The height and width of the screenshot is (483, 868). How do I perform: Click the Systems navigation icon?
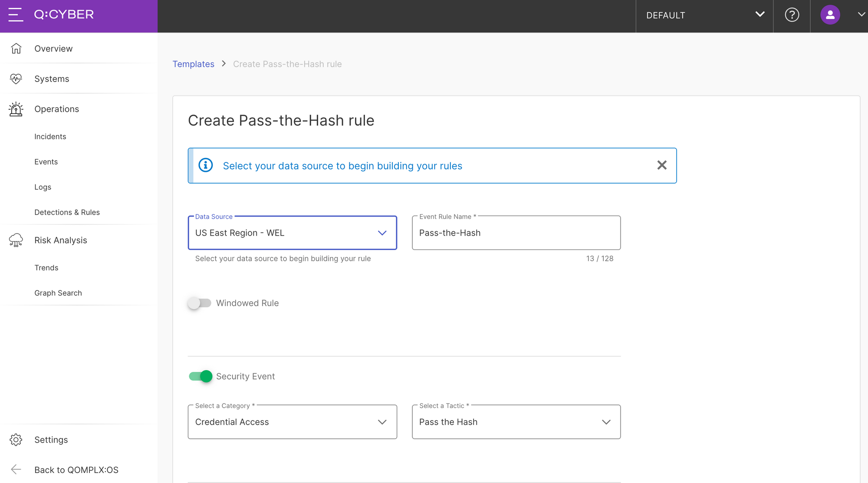tap(16, 78)
